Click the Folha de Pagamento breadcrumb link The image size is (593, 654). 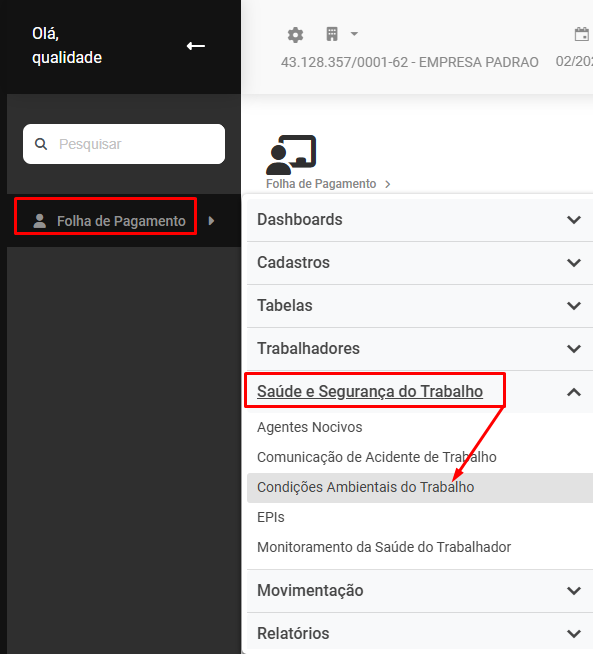321,184
